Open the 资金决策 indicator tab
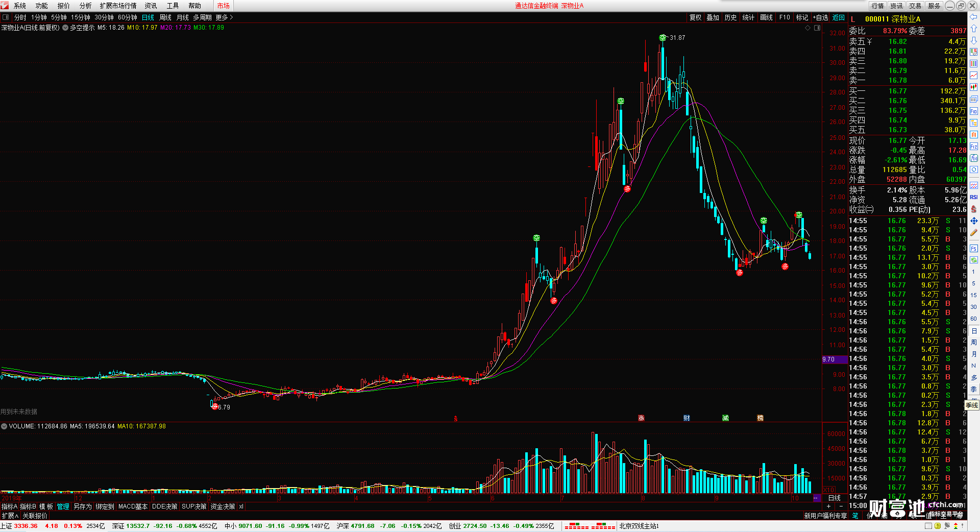980x532 pixels. [223, 506]
